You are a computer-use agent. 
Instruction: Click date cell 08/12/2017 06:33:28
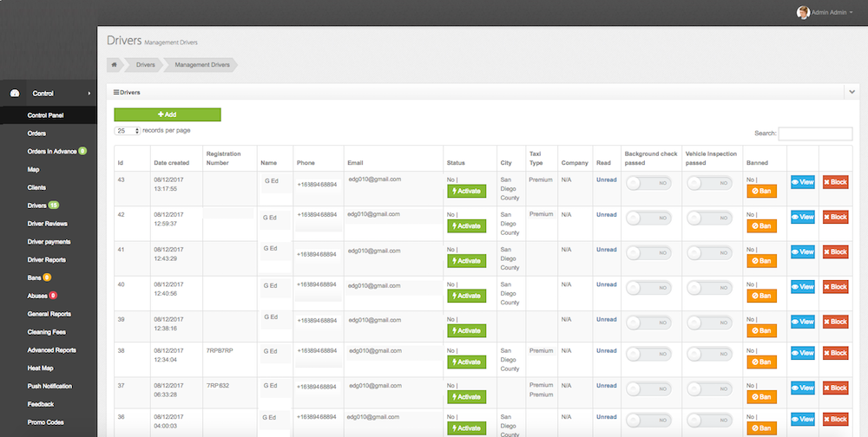[x=168, y=390]
